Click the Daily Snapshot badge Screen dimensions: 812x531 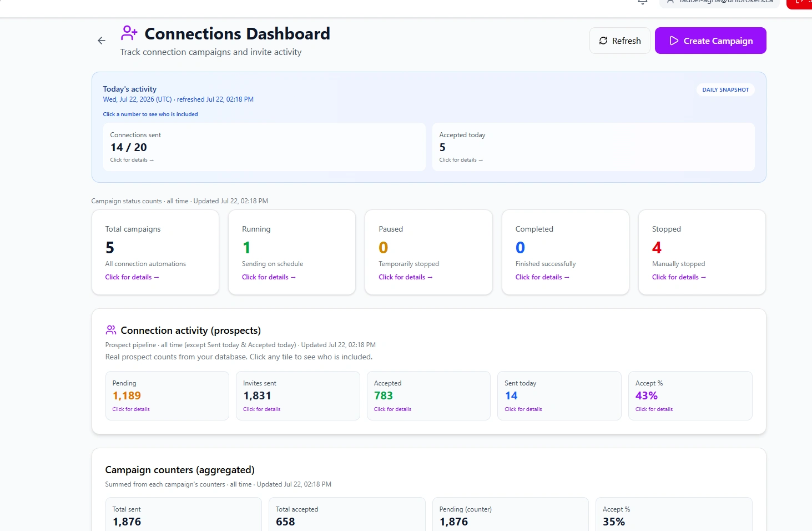tap(725, 89)
